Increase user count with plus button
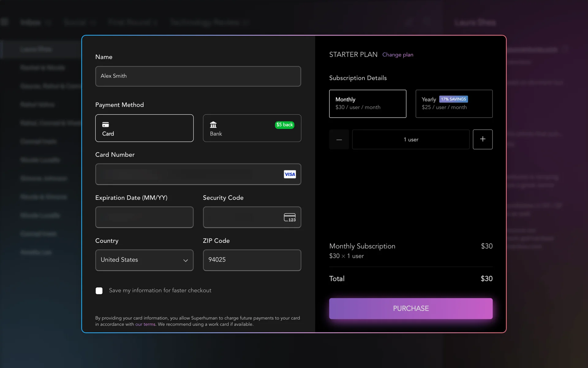Screen dimensions: 588x368 click(x=482, y=139)
